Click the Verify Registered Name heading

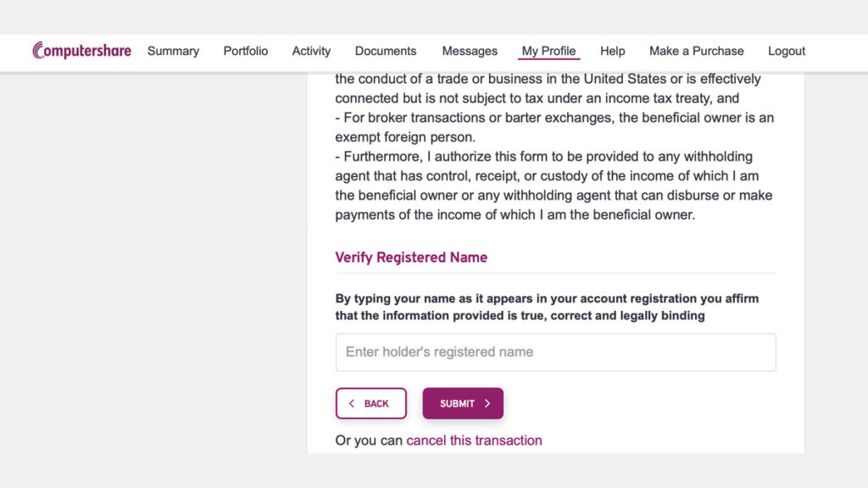[411, 258]
